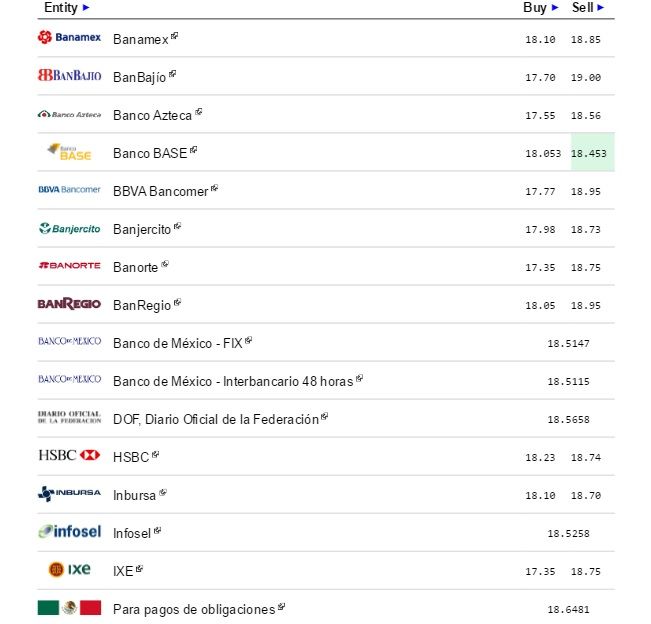Image resolution: width=651 pixels, height=624 pixels.
Task: Click the HSBC logo icon
Action: pyautogui.click(x=69, y=456)
